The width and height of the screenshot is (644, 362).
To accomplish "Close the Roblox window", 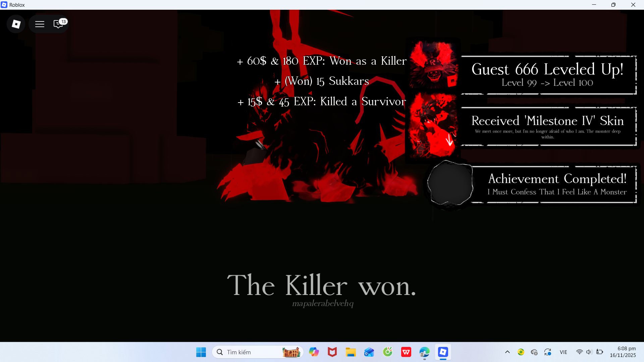I will (x=633, y=5).
